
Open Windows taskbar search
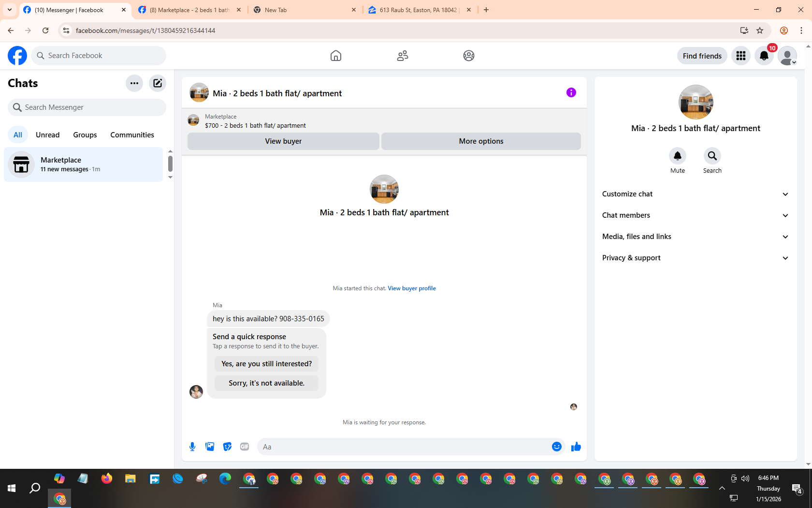tap(35, 489)
